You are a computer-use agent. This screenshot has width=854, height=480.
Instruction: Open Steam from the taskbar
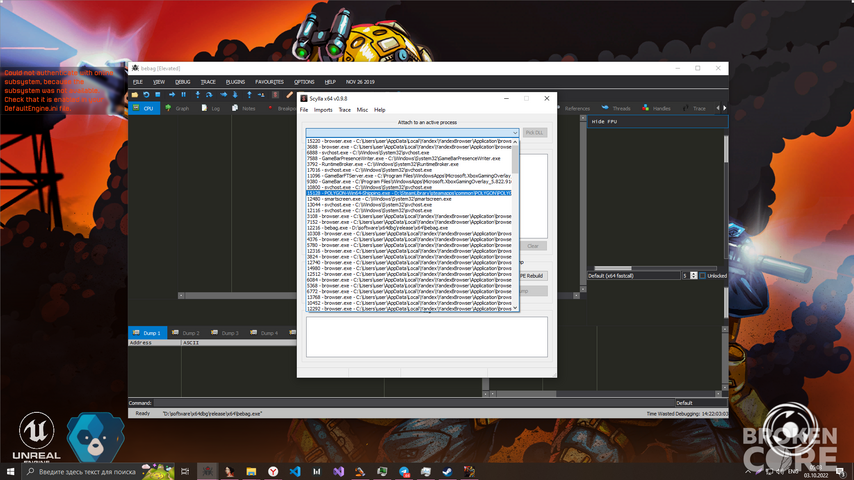click(447, 472)
